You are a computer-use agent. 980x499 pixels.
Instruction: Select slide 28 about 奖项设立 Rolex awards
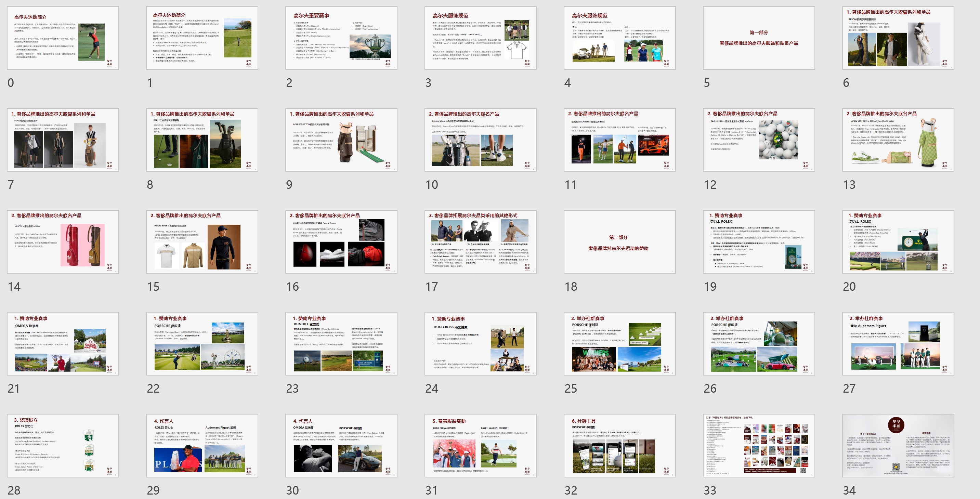coord(63,445)
